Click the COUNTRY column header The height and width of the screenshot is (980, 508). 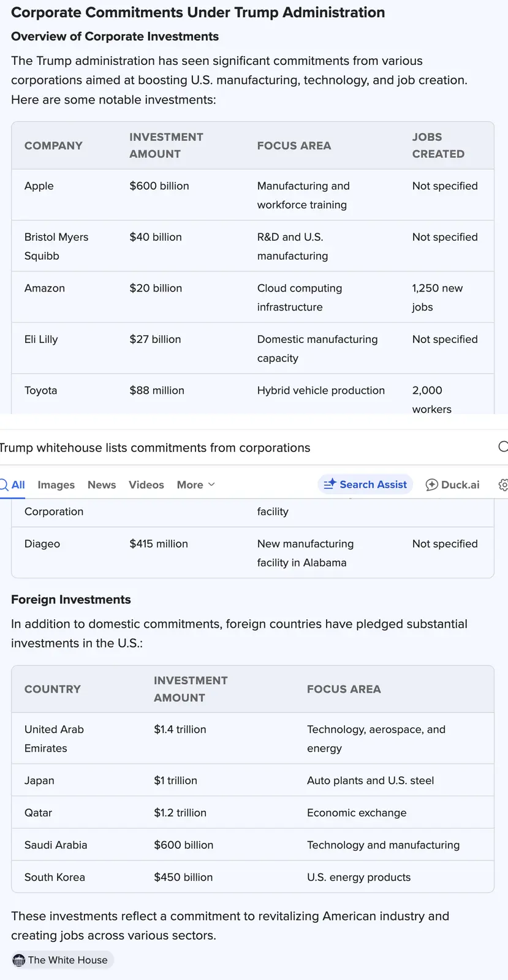tap(53, 689)
